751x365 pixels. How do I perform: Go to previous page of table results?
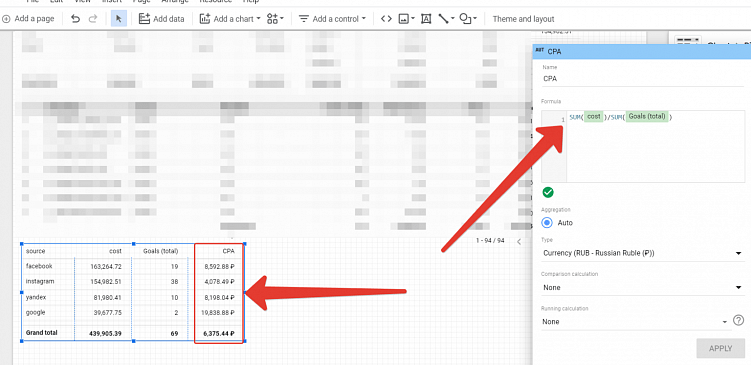tap(519, 241)
